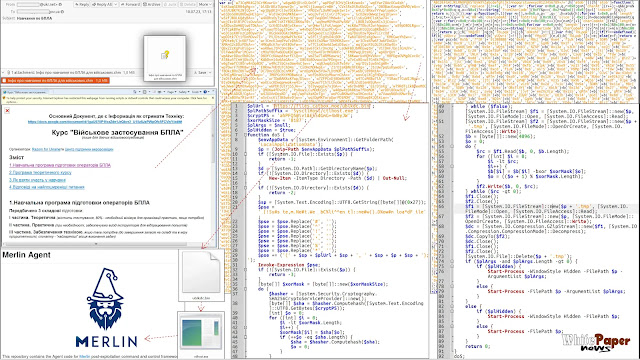Open the third contents link about participation

point(37,180)
